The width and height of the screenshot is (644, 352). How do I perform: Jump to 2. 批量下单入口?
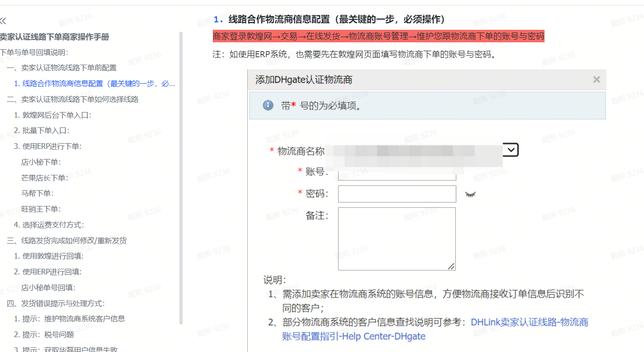coord(41,131)
